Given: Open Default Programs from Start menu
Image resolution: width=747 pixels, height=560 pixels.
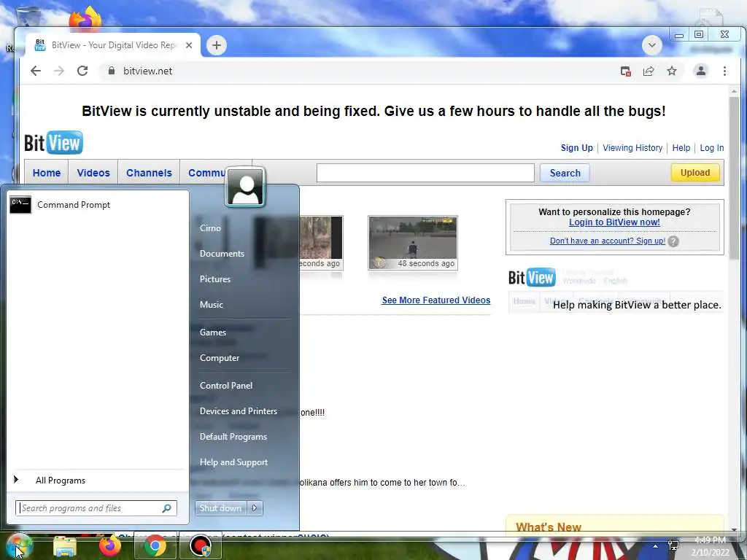Looking at the screenshot, I should click(233, 437).
